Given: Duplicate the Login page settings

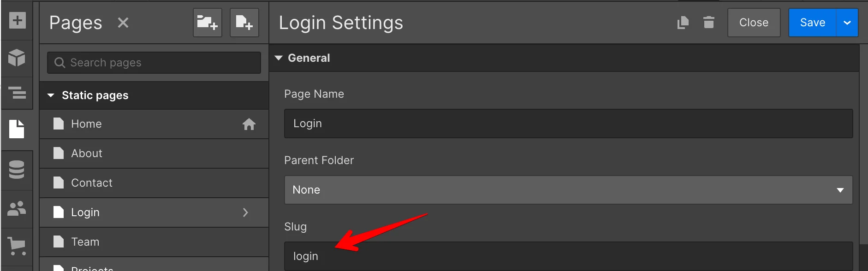Looking at the screenshot, I should (683, 22).
